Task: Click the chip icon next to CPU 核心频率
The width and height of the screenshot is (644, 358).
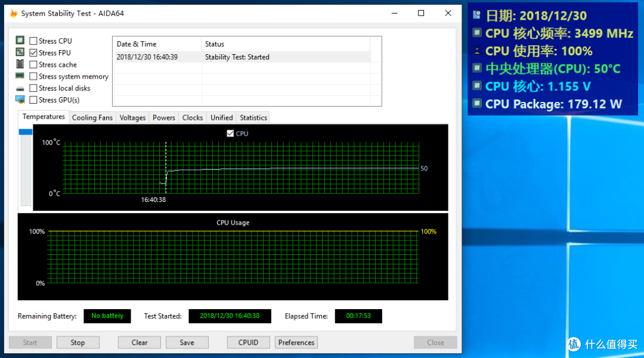Action: (476, 32)
